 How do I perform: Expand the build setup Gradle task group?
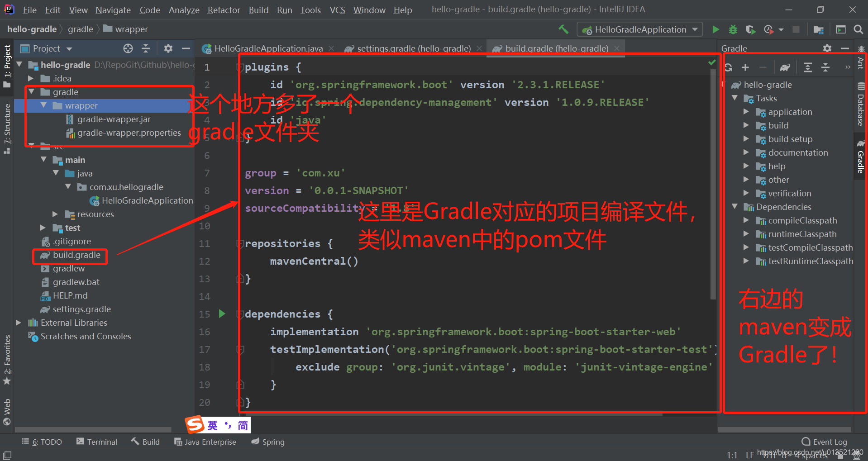[746, 139]
